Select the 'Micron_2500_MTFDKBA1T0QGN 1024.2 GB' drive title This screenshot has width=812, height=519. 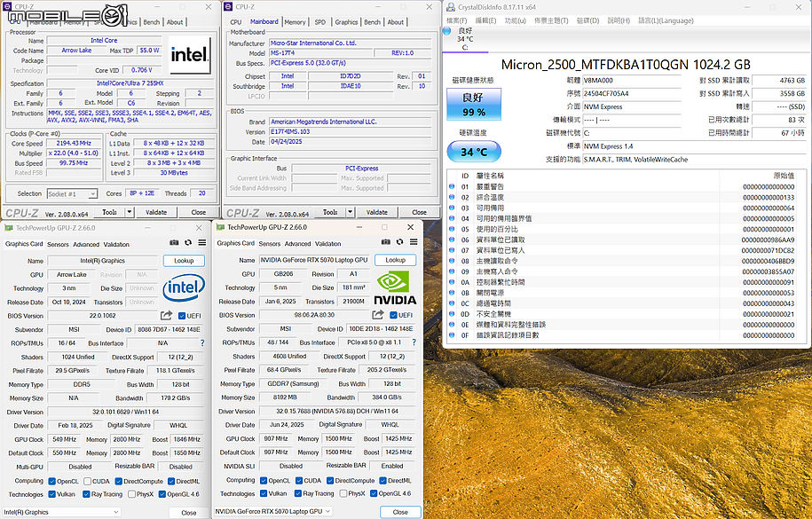[626, 65]
